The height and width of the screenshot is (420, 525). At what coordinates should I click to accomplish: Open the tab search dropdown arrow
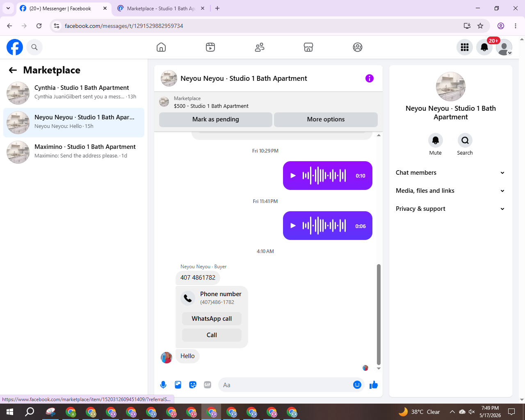point(8,8)
